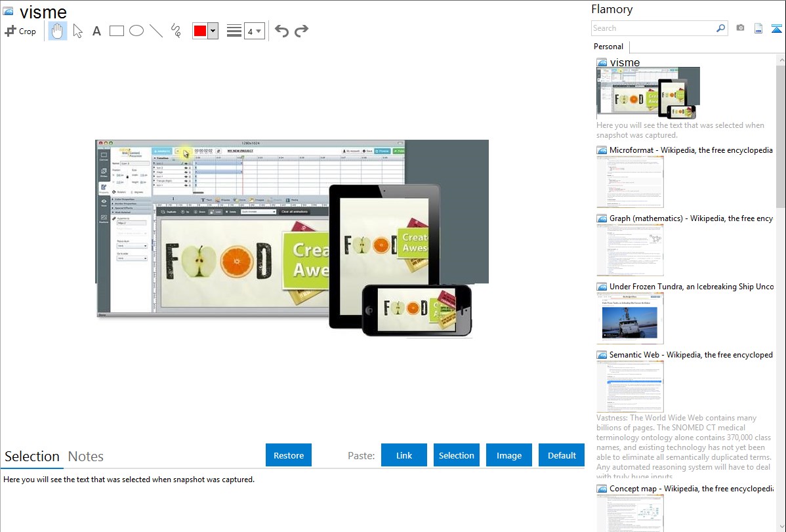The image size is (786, 532).
Task: Click the camera snapshot icon
Action: 740,28
